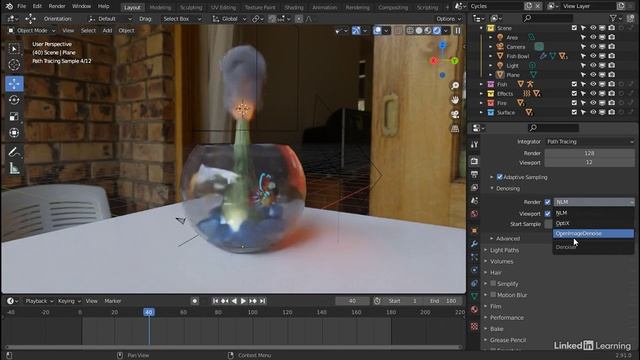Play the animation forward

pyautogui.click(x=243, y=301)
